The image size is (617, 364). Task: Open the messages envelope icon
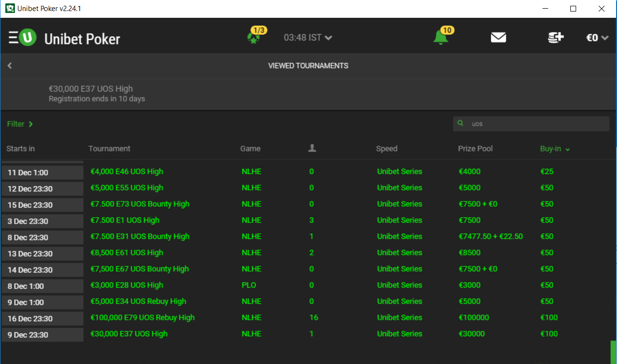pyautogui.click(x=498, y=37)
